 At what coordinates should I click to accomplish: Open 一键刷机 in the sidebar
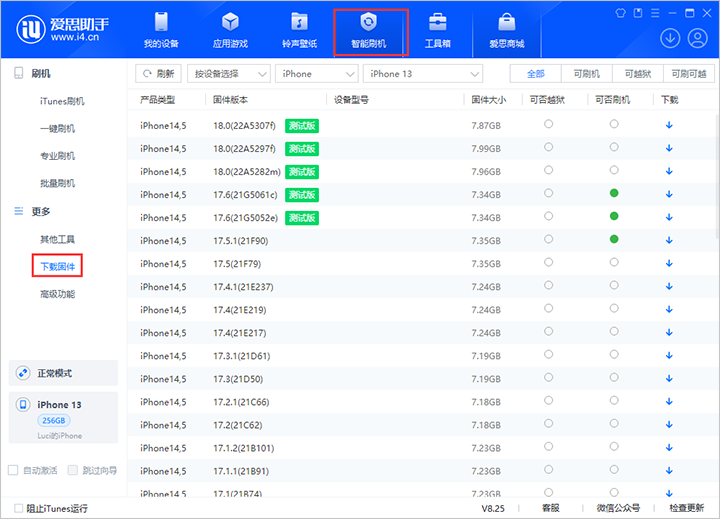tap(57, 129)
